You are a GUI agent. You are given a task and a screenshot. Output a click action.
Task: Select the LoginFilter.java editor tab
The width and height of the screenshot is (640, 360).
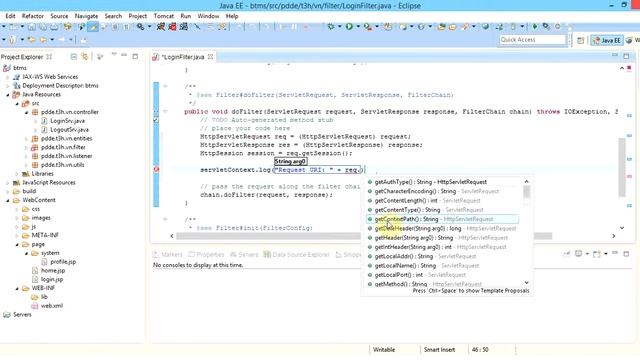(182, 57)
